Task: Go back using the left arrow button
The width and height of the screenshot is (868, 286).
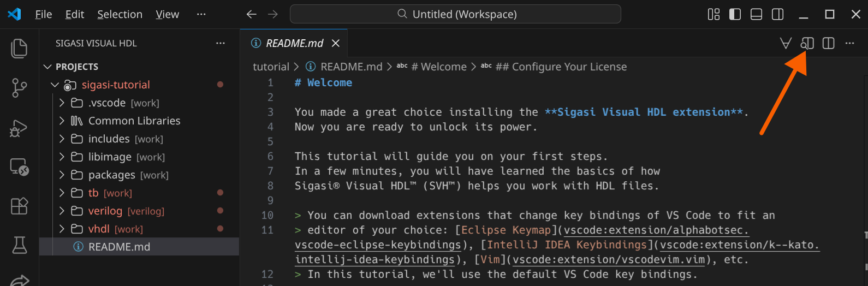Action: coord(251,14)
